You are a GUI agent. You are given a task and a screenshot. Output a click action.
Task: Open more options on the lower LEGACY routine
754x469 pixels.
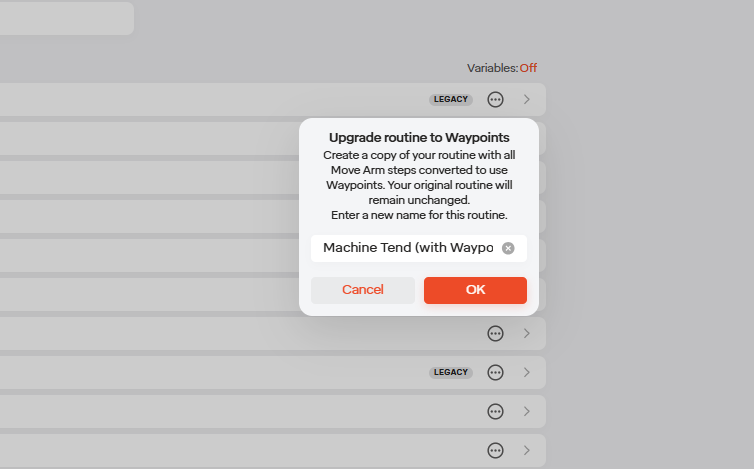click(495, 372)
